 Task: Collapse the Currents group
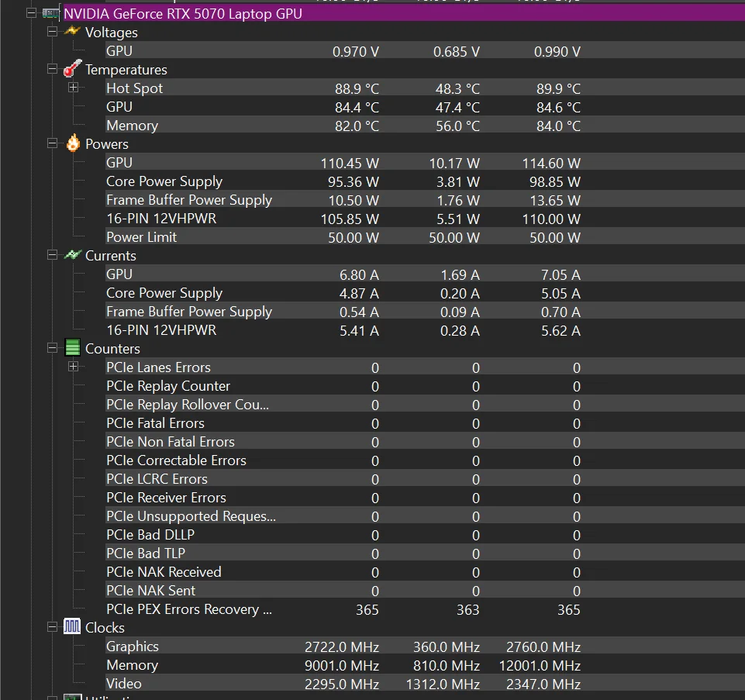(52, 255)
